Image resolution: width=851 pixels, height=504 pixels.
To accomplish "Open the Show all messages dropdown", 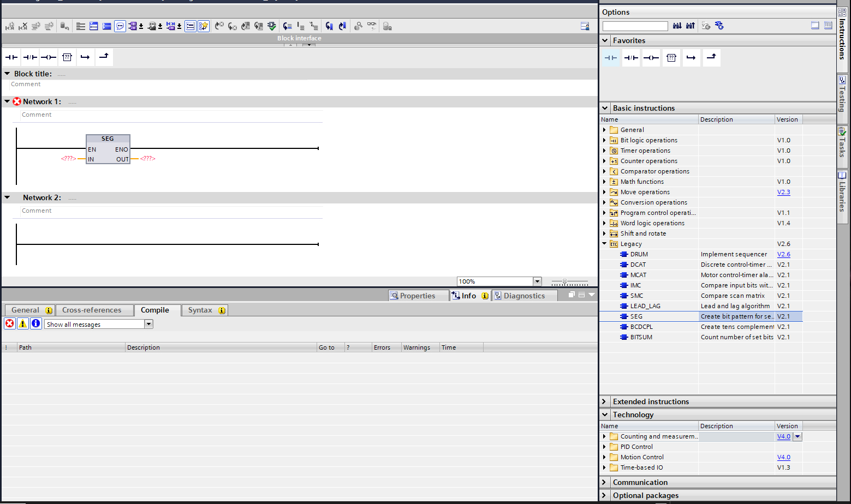I will tap(148, 324).
